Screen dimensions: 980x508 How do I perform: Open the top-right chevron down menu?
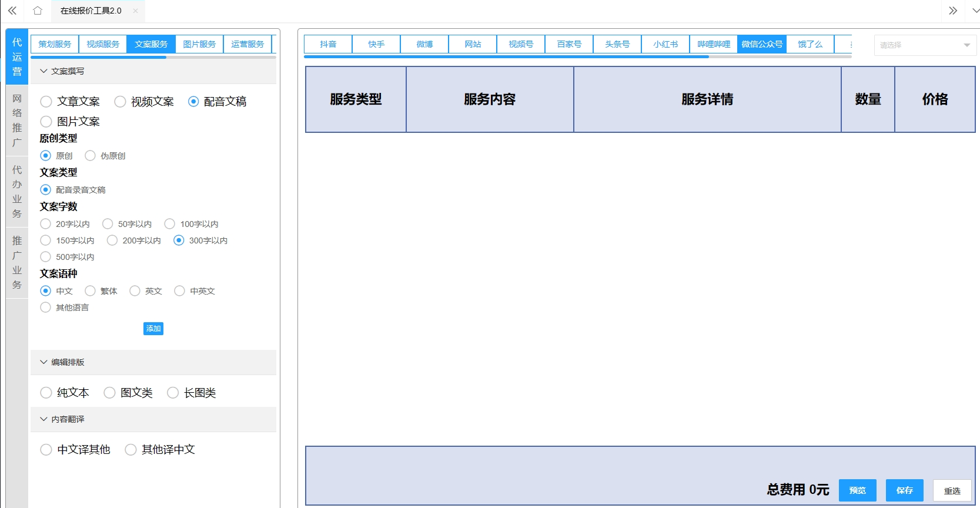975,11
